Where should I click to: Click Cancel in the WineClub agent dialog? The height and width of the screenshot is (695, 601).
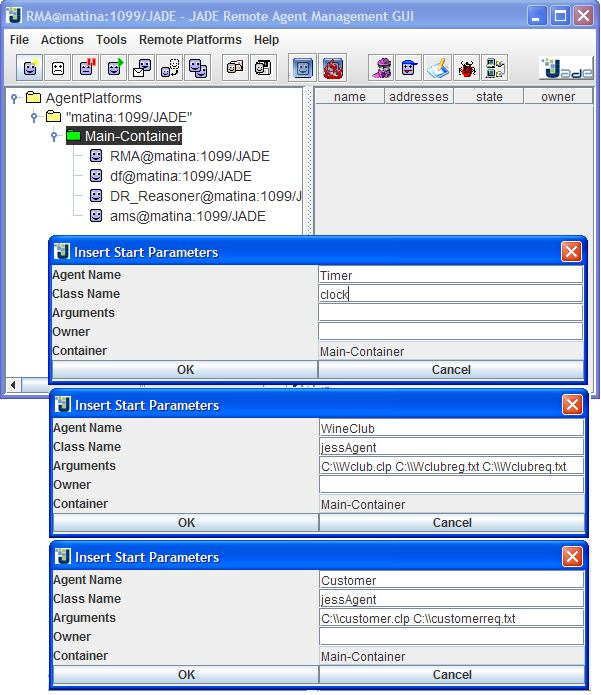click(452, 523)
